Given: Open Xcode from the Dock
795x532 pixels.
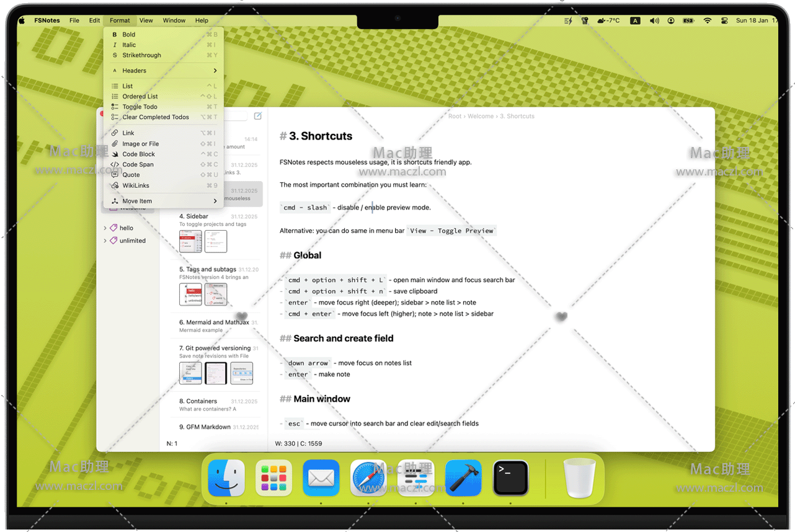Looking at the screenshot, I should (463, 478).
